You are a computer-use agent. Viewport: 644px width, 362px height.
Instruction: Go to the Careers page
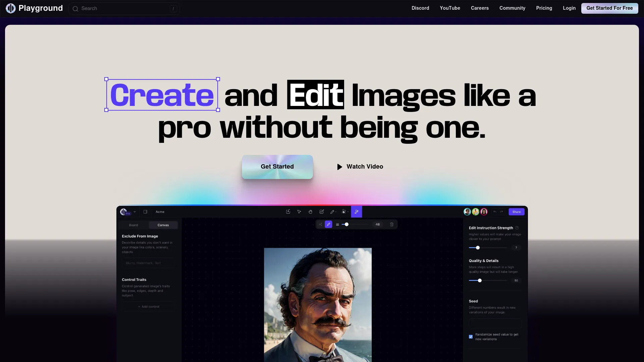click(x=480, y=8)
